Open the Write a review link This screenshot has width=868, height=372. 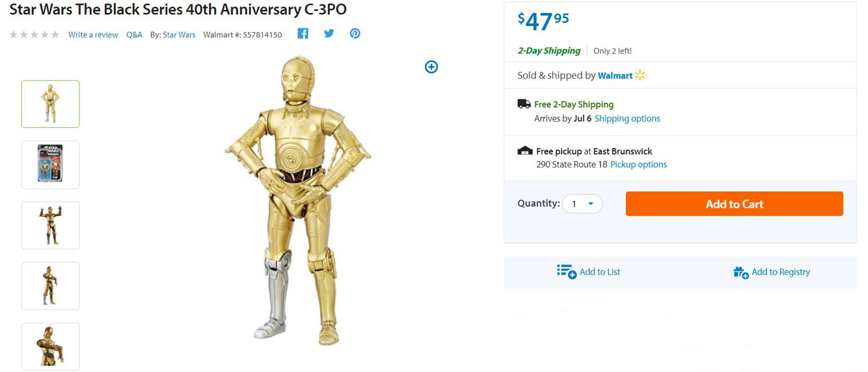(93, 35)
